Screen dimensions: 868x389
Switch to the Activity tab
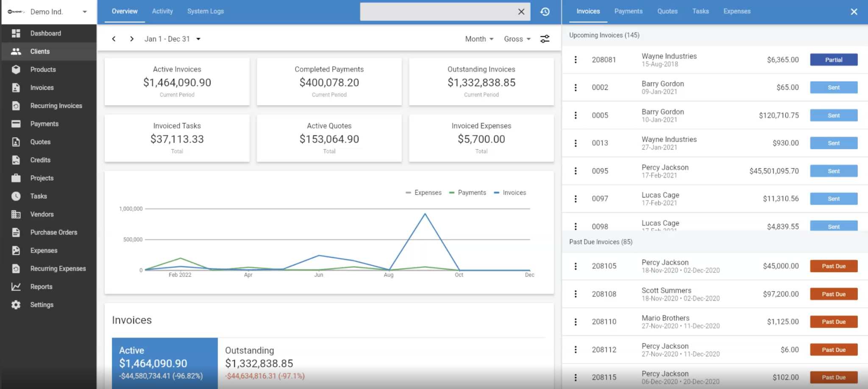pyautogui.click(x=162, y=11)
